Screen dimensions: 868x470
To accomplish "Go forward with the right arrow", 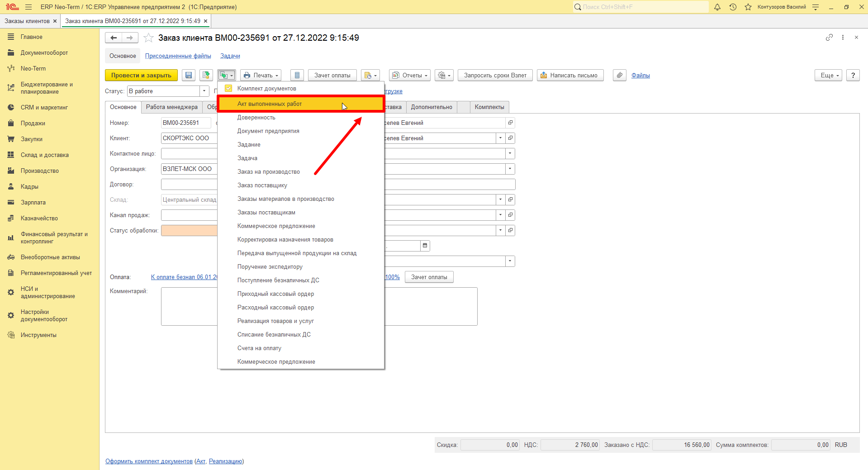I will [130, 38].
